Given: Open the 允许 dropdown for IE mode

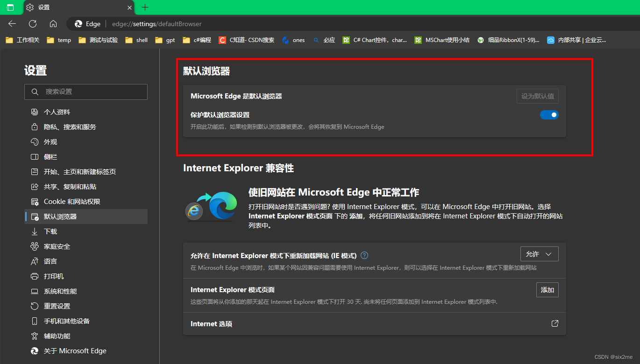Looking at the screenshot, I should (x=540, y=254).
